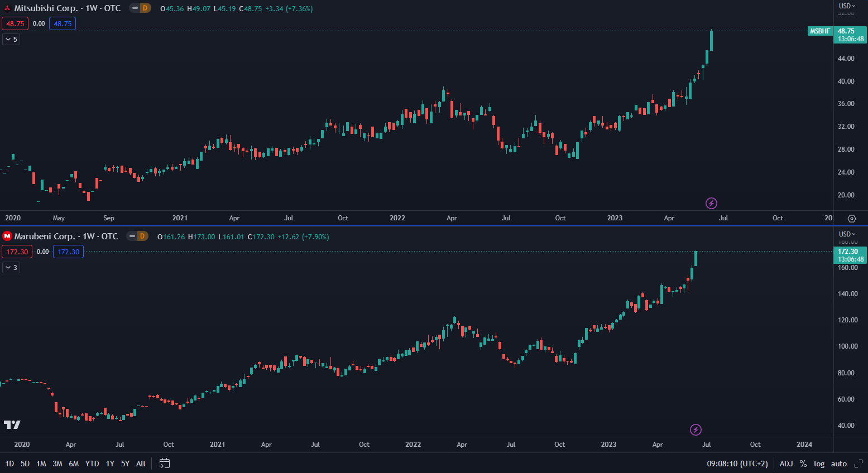Expand Marubeni's collapsed indicators list (3)
This screenshot has width=868, height=473.
(11, 268)
